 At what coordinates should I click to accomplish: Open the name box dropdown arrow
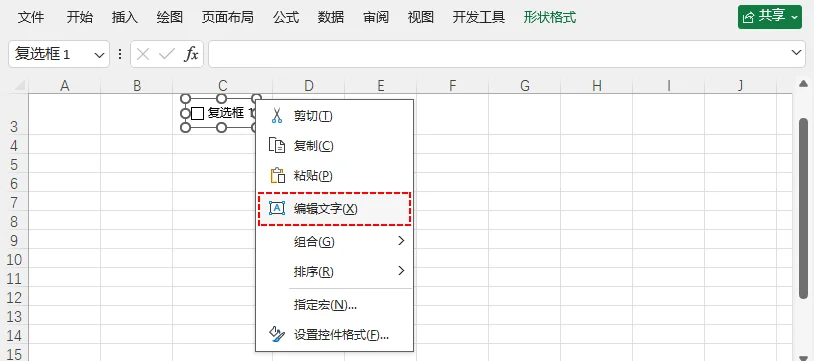tap(99, 55)
